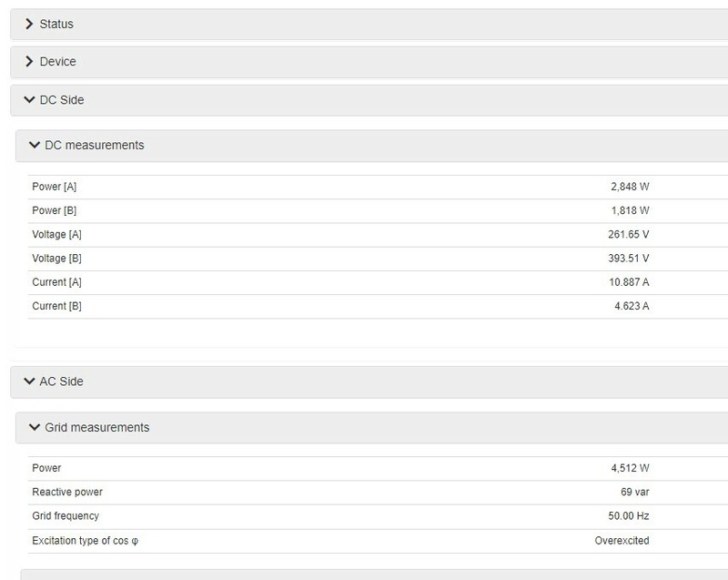Collapse the DC measurements chevron icon
This screenshot has width=728, height=580.
[x=35, y=145]
